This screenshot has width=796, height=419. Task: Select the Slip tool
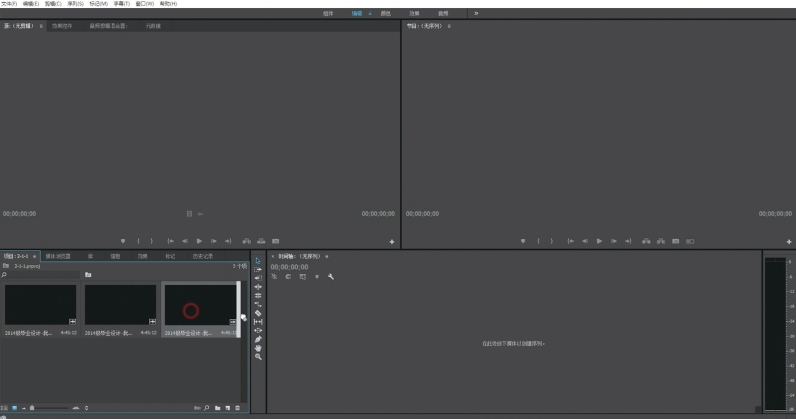tap(258, 322)
